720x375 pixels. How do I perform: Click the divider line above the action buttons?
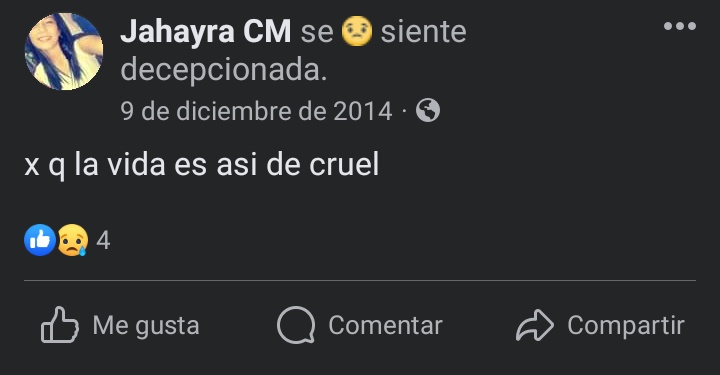point(360,280)
